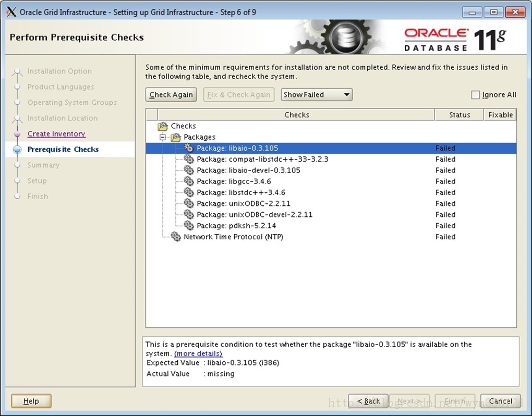Click Failed status of Network Time Protocol

[445, 237]
